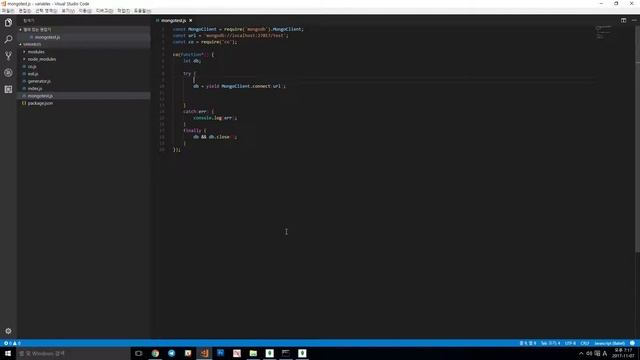Open the Debug view in activity bar
This screenshot has height=360, width=640.
pyautogui.click(x=8, y=73)
